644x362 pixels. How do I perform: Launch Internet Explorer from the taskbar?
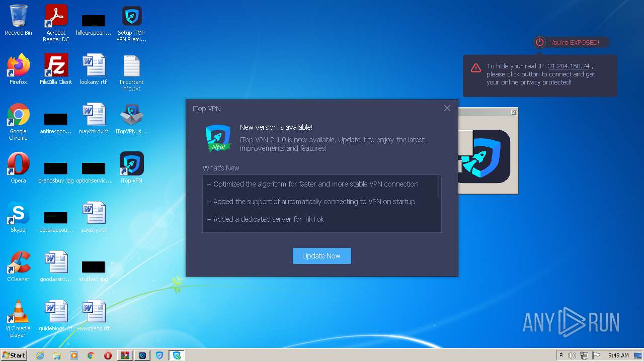click(x=40, y=355)
